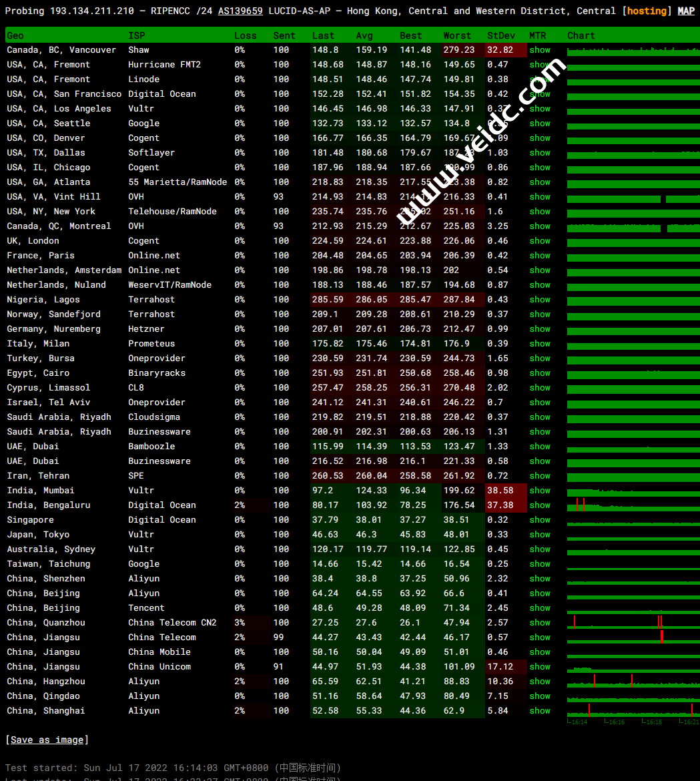
Task: Reveal MTR for Nigeria Lagos Terrahost row
Action: pos(540,300)
